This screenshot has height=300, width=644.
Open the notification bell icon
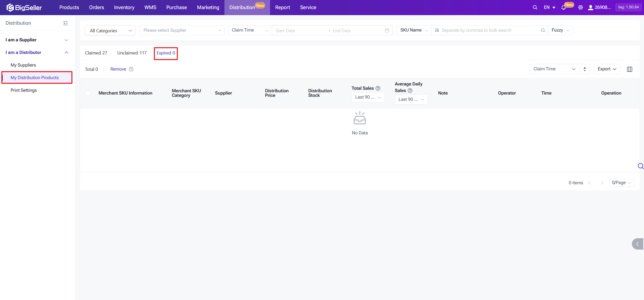tap(564, 8)
